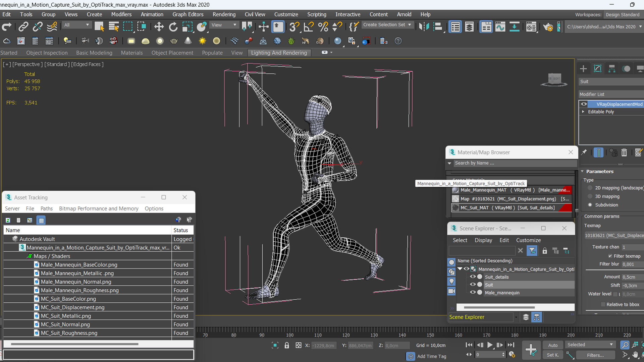
Task: Select the Scale tool
Action: point(187,27)
